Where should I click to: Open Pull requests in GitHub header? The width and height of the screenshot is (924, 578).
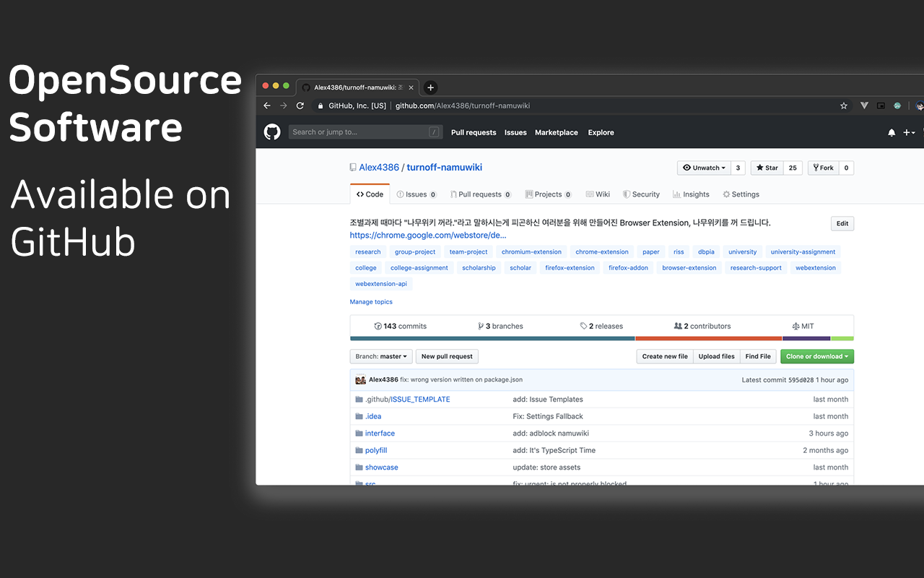pos(474,132)
